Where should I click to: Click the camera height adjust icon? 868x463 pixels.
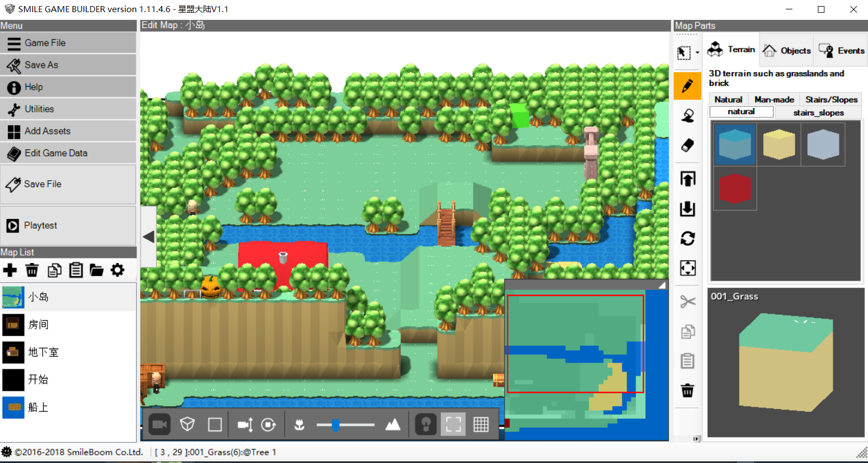coord(245,424)
